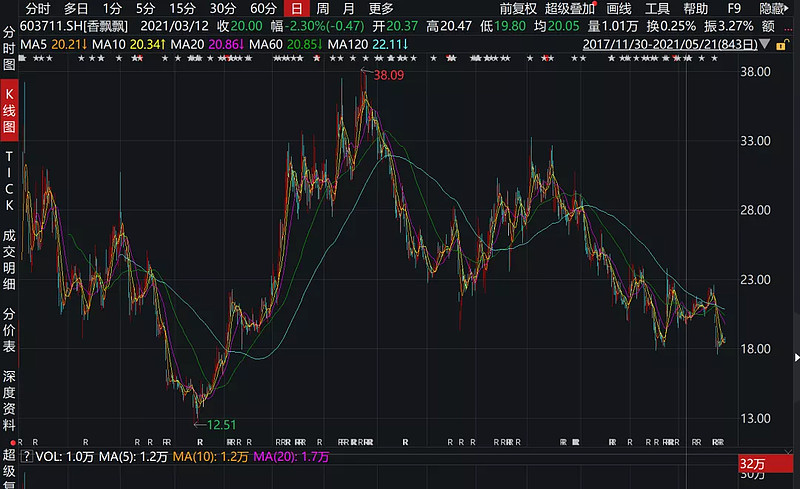Click the F9 shortcut button
This screenshot has width=800, height=489.
pos(734,8)
